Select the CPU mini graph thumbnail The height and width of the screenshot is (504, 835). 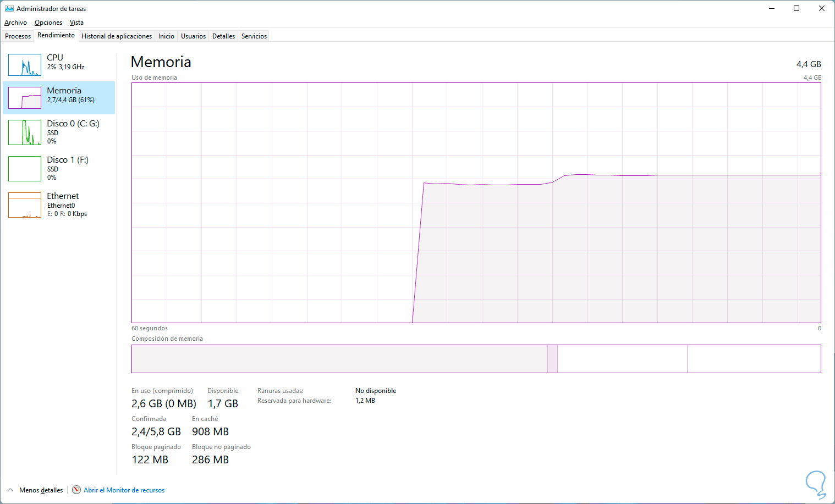pos(25,65)
